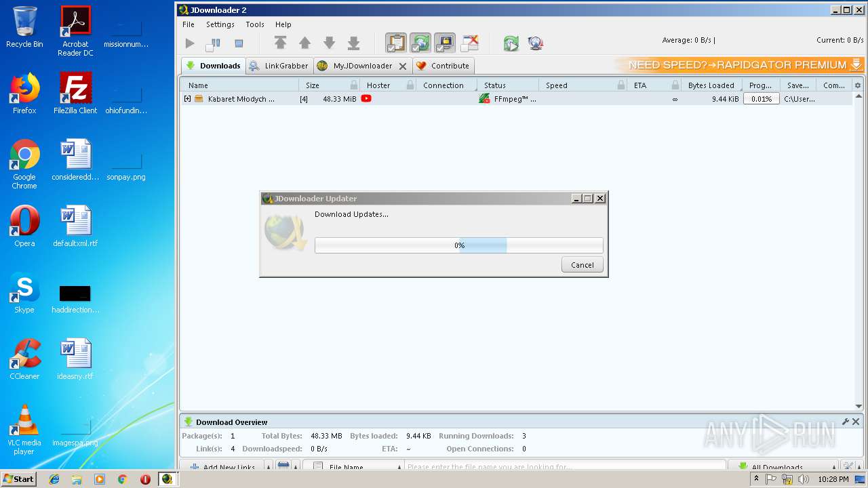The width and height of the screenshot is (868, 488).
Task: Click the YouTube hoster icon in row
Action: pyautogui.click(x=366, y=98)
